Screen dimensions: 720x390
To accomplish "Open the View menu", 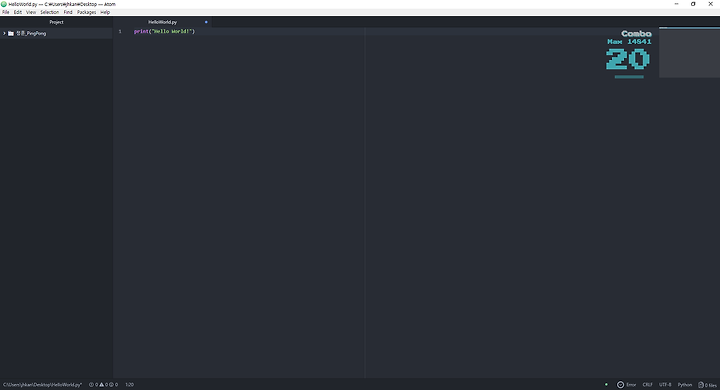I will click(x=31, y=12).
